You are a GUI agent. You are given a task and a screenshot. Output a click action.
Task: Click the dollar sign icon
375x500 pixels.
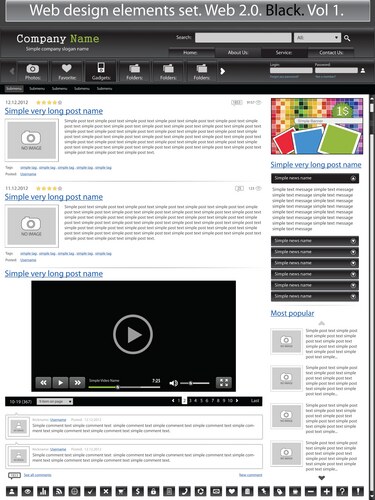tap(138, 491)
